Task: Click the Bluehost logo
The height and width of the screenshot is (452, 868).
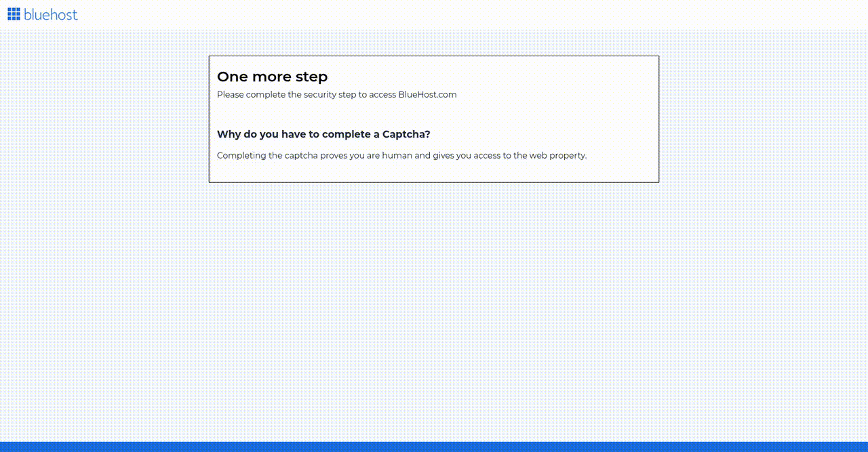Action: pyautogui.click(x=43, y=14)
